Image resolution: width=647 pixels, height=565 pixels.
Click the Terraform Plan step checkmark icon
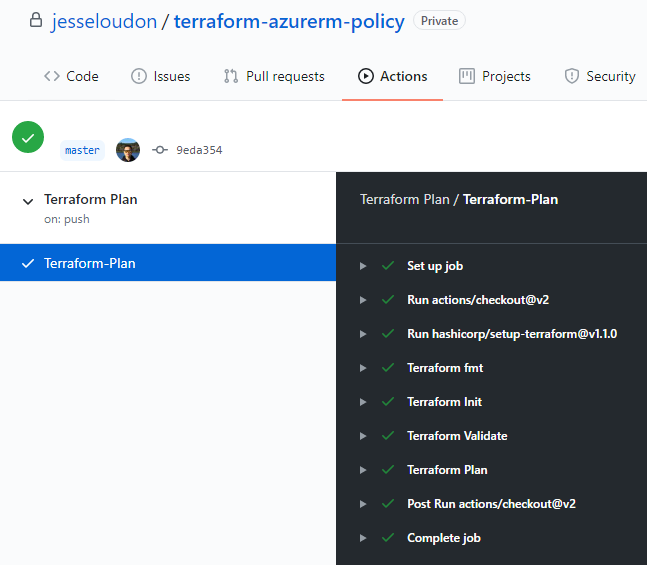(388, 469)
